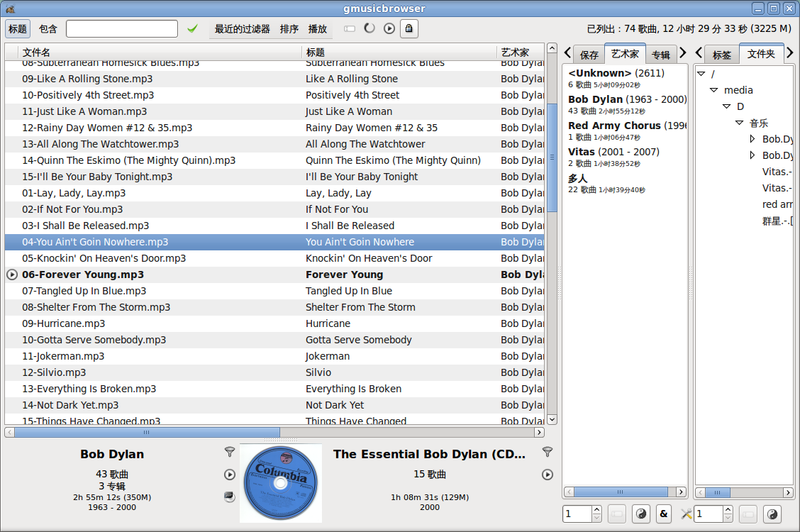Increase the folder pane spin box value

pyautogui.click(x=728, y=509)
